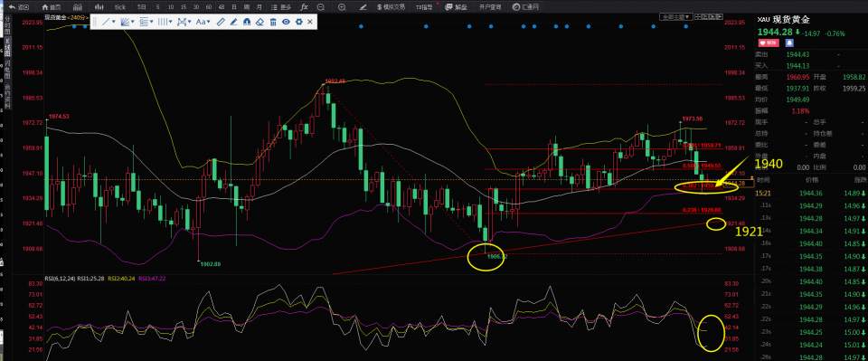Open the Fibonacci retracement tool dropdown
This screenshot has width=868, height=361.
[146, 22]
